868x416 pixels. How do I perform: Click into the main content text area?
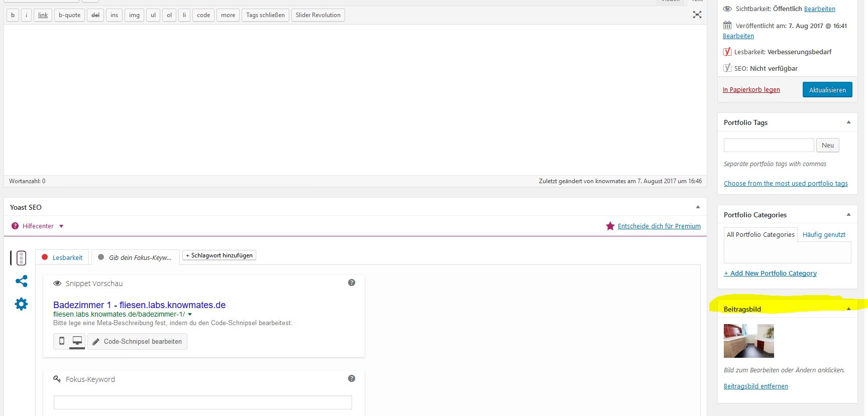tap(355, 99)
